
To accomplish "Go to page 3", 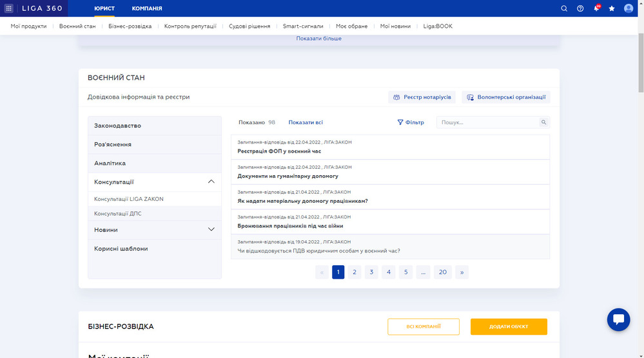I will pos(371,272).
